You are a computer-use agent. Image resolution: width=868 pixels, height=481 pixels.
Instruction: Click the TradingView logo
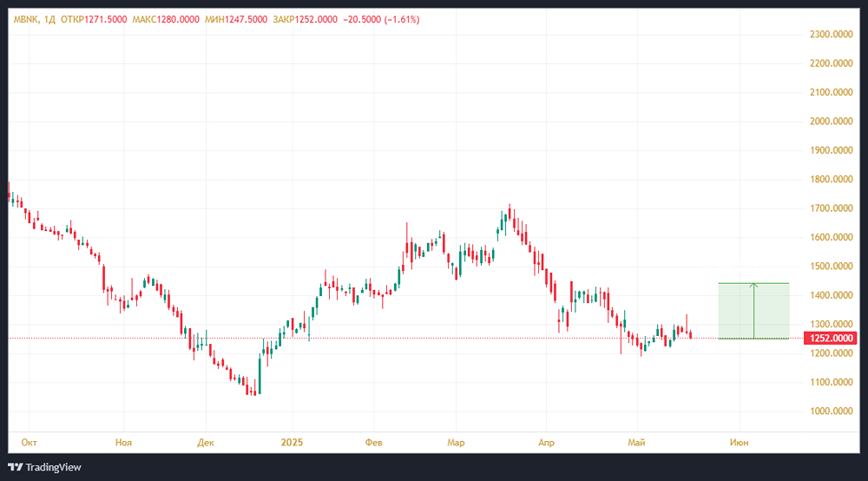(x=44, y=467)
